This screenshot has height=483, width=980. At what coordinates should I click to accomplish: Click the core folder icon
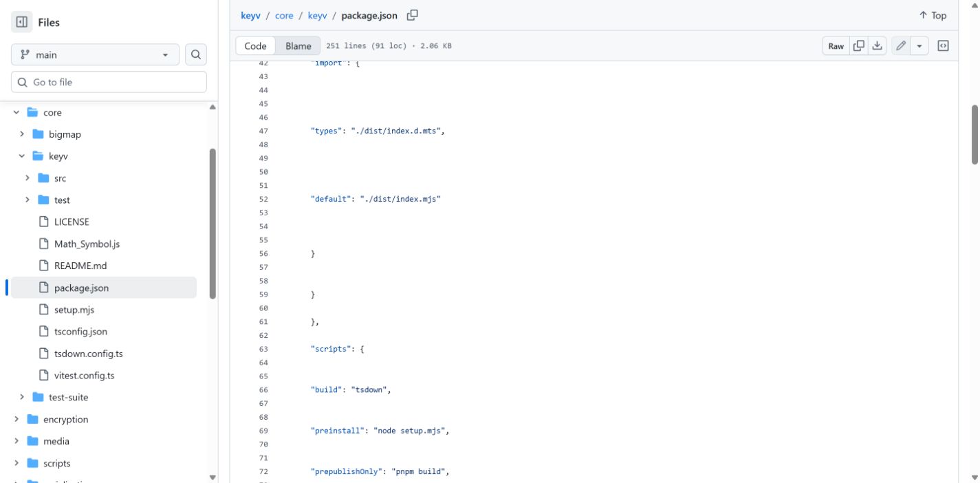pyautogui.click(x=32, y=113)
